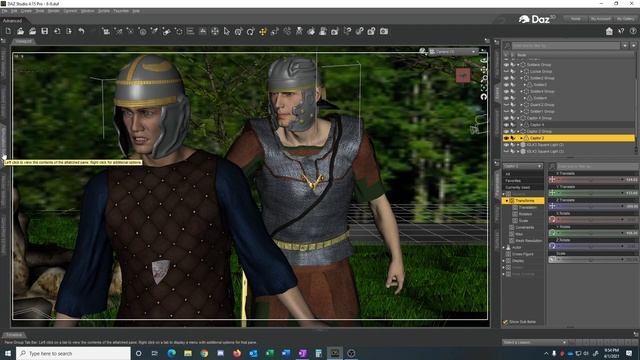Click the My Account button

click(600, 19)
